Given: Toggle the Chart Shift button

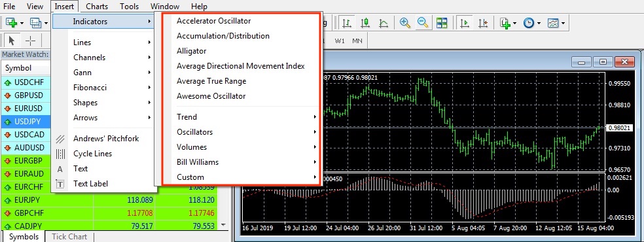Looking at the screenshot, I should pyautogui.click(x=483, y=23).
